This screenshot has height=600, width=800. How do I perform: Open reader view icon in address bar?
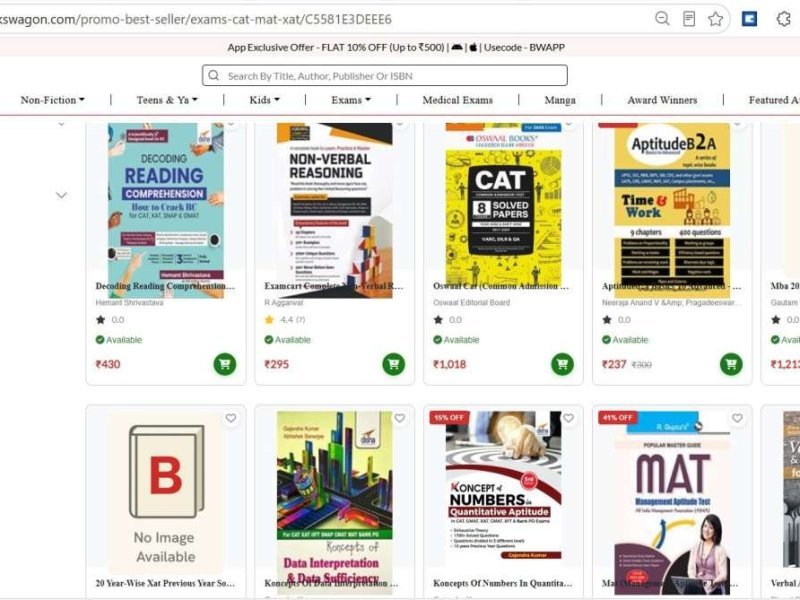689,19
